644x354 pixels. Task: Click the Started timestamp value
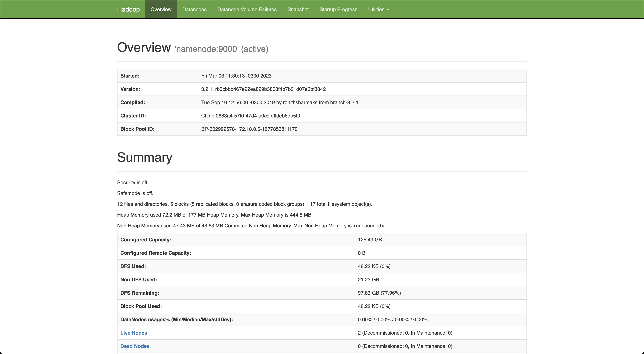[236, 76]
